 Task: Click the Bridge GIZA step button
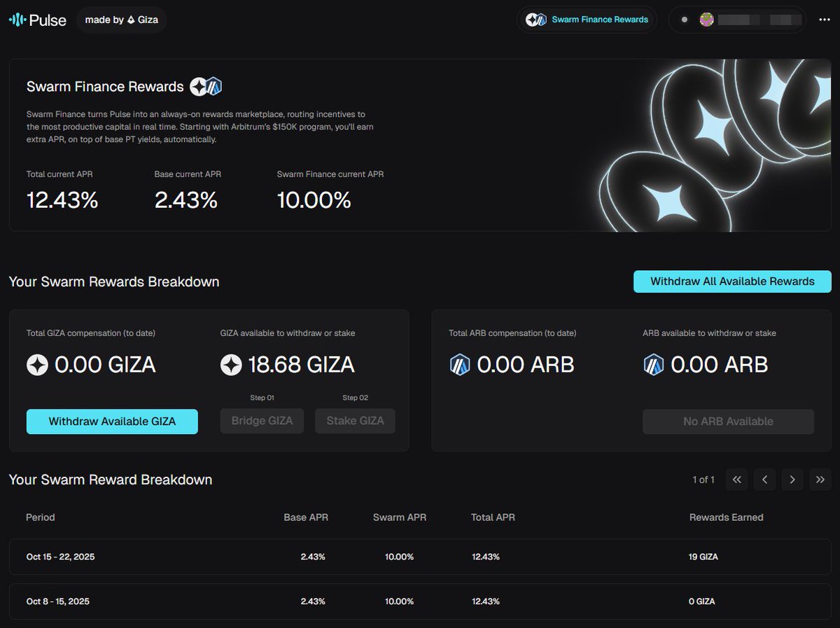click(262, 421)
